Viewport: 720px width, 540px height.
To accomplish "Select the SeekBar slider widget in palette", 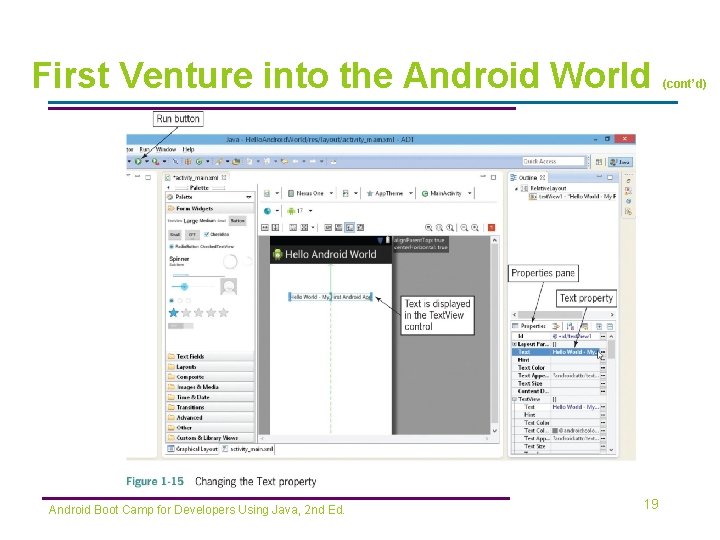I will tap(193, 287).
